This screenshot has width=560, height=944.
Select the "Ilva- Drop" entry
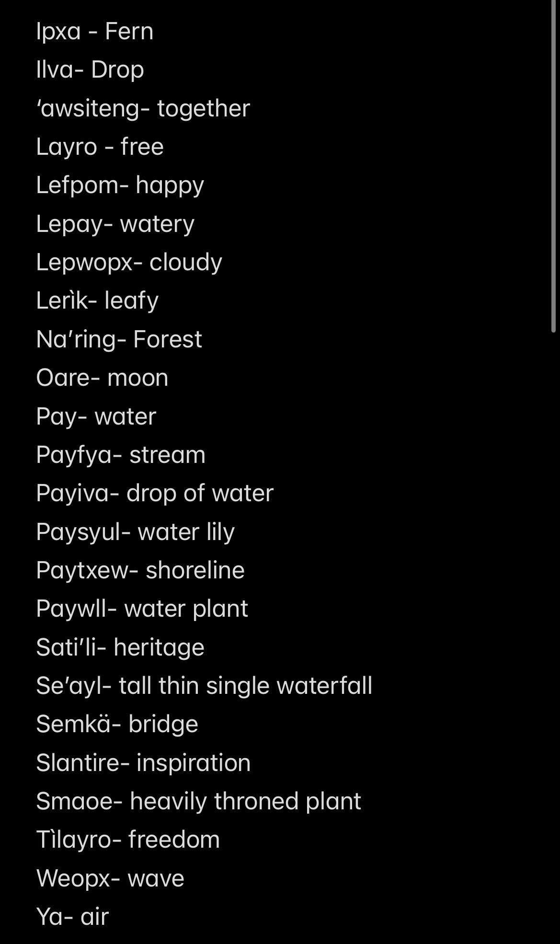click(x=90, y=70)
